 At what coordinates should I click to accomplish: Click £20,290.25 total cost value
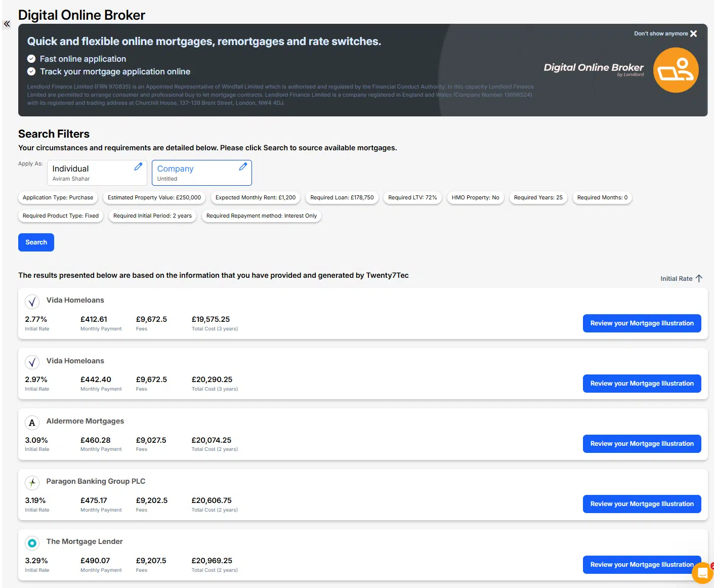tap(212, 380)
